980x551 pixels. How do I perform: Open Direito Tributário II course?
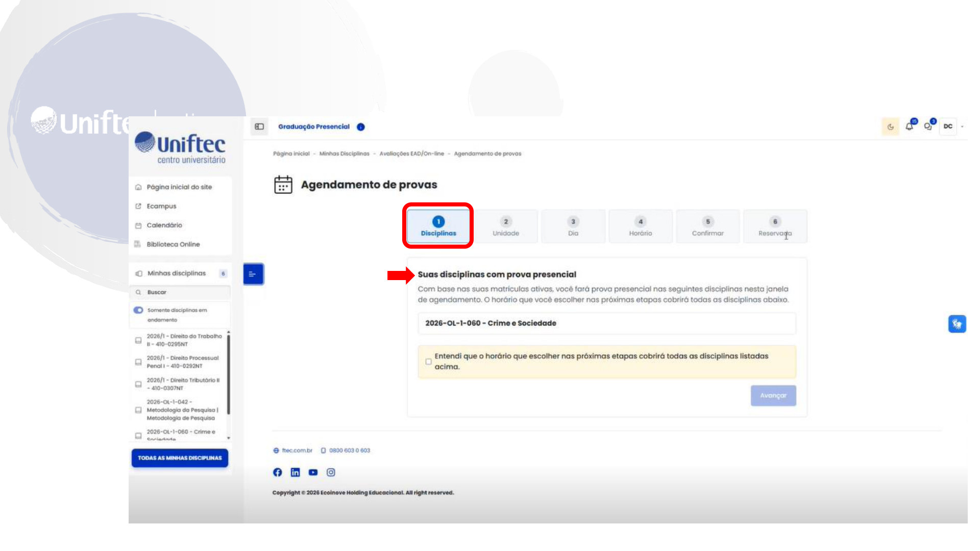(183, 384)
